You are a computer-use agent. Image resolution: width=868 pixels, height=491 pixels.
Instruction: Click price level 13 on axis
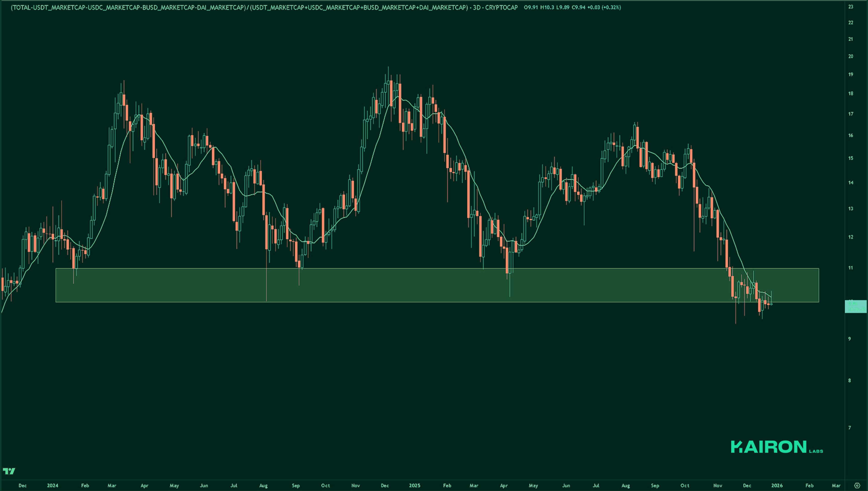[851, 209]
